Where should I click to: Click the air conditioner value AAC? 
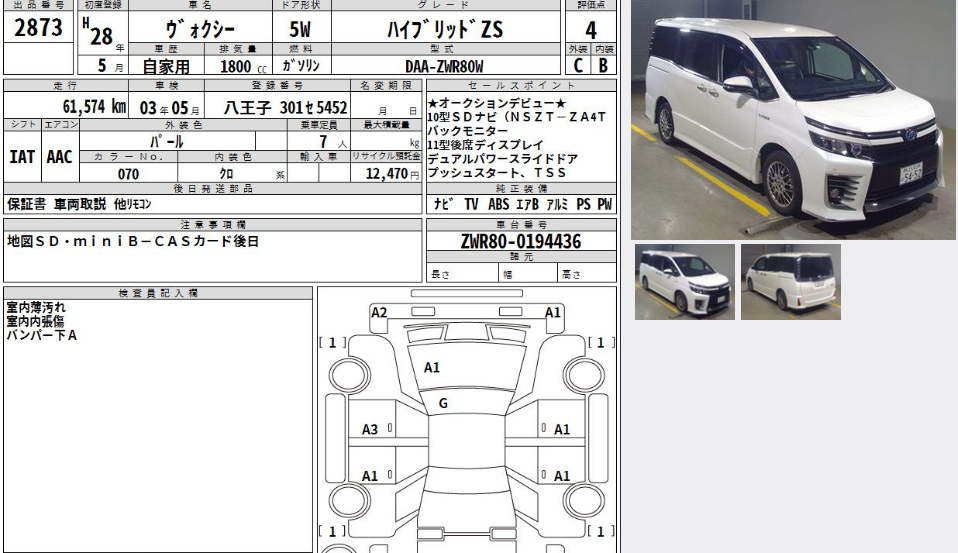coord(59,157)
